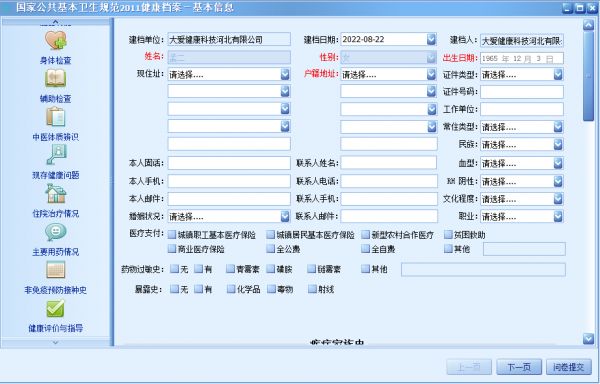Select the 主要用药情况 chat bubble icon
The width and height of the screenshot is (600, 384).
pos(56,232)
